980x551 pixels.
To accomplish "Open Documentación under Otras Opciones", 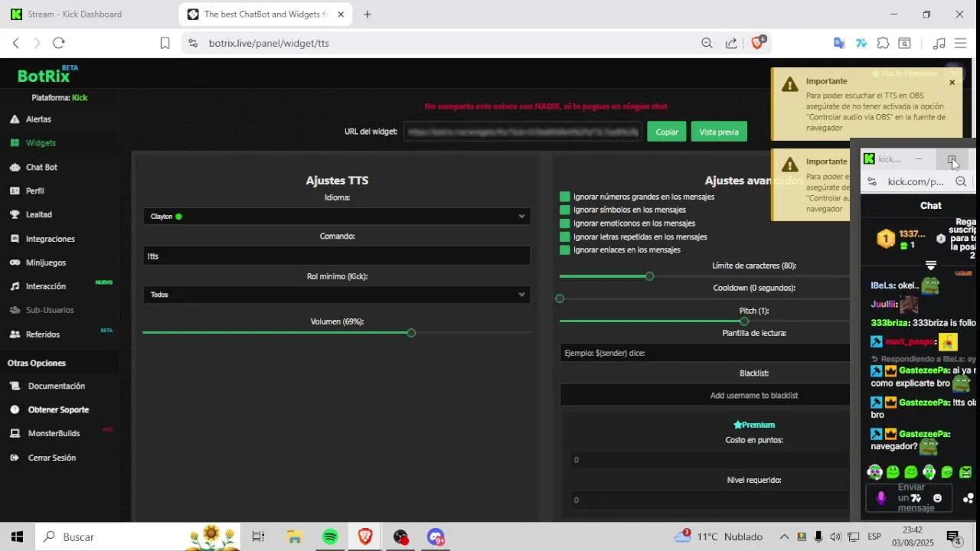I will (x=47, y=386).
